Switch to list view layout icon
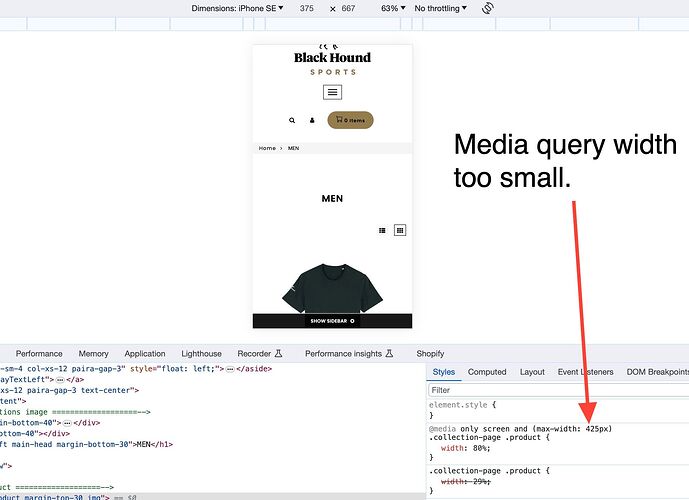The width and height of the screenshot is (689, 500). coord(382,230)
